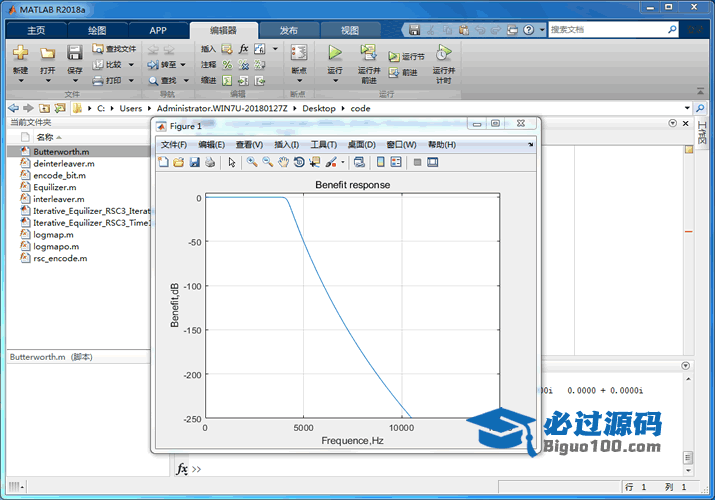
Task: Click the Find magnifier in the ribbon
Action: pyautogui.click(x=153, y=81)
